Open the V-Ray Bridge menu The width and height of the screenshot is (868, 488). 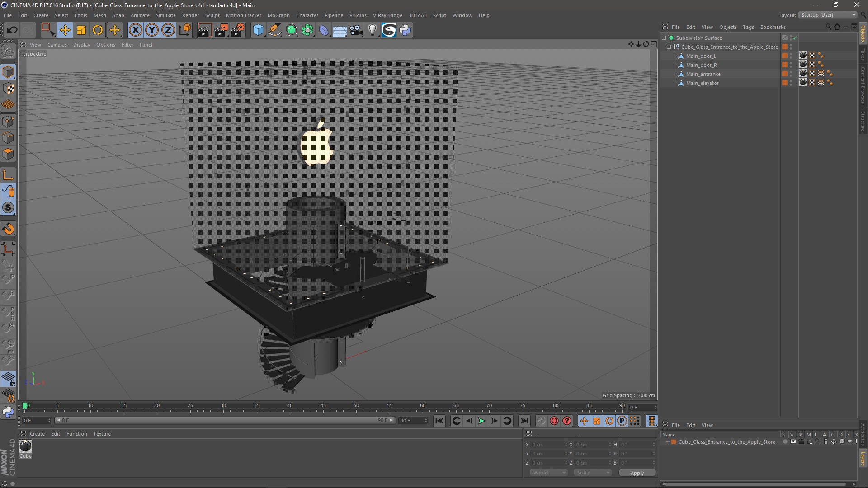pyautogui.click(x=387, y=15)
